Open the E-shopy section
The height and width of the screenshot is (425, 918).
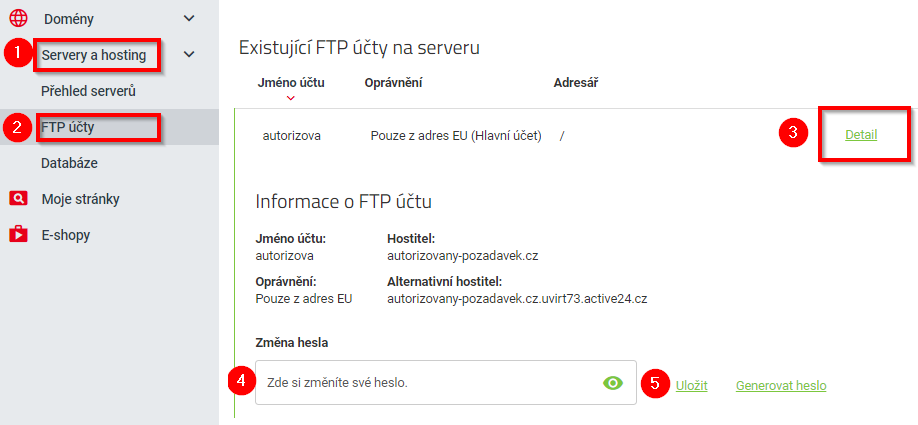pos(65,235)
